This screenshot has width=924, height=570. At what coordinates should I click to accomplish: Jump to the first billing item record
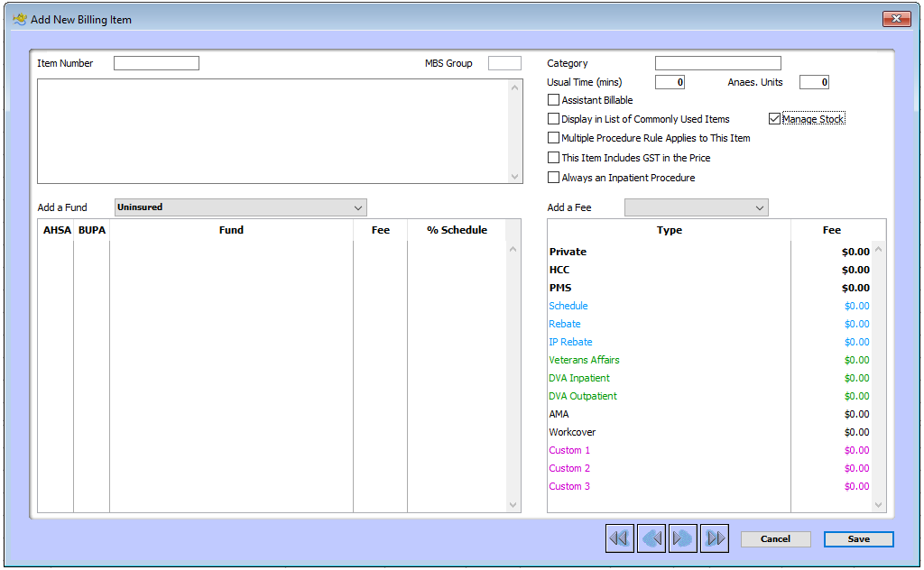[x=619, y=538]
